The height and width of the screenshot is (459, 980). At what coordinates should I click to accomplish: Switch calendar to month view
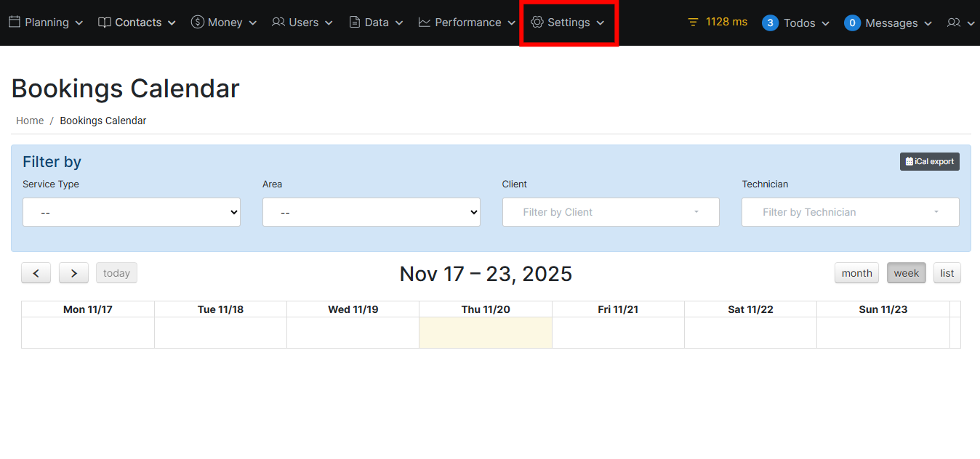(856, 273)
